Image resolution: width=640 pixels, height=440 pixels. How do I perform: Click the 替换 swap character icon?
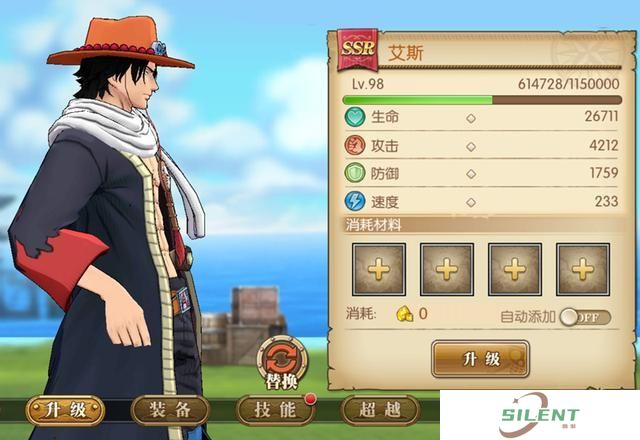pos(282,362)
